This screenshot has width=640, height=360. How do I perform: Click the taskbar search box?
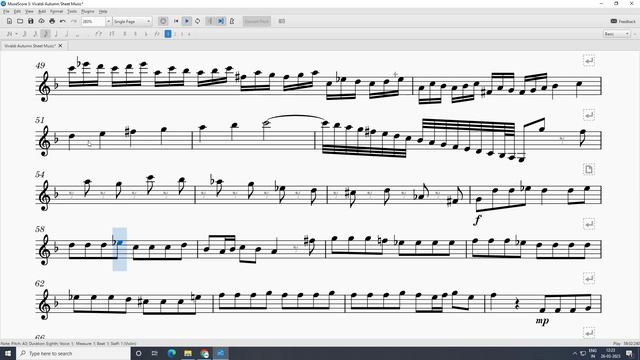(x=73, y=353)
